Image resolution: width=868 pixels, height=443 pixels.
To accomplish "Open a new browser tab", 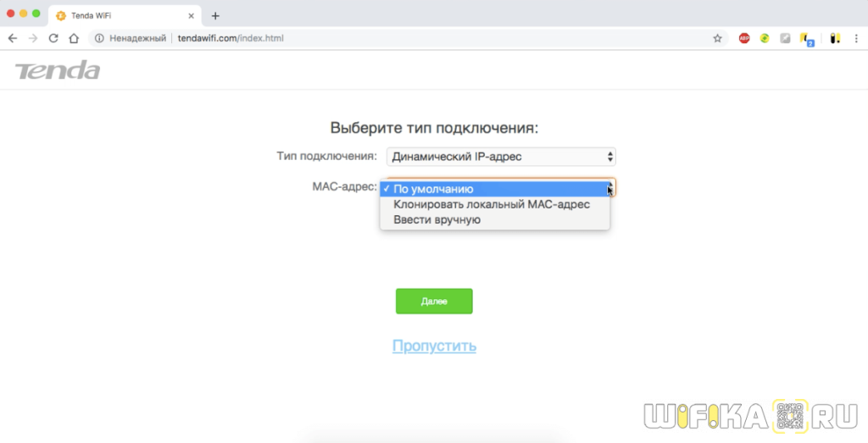I will [215, 15].
